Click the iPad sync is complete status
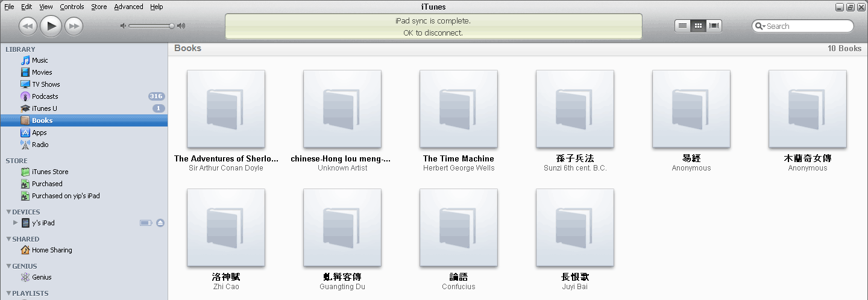The image size is (868, 300). pos(433,20)
